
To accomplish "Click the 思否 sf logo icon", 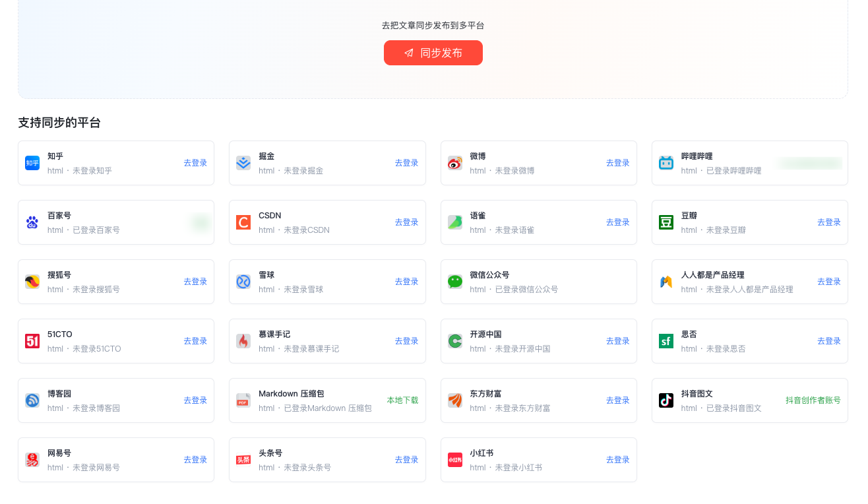I will click(666, 341).
